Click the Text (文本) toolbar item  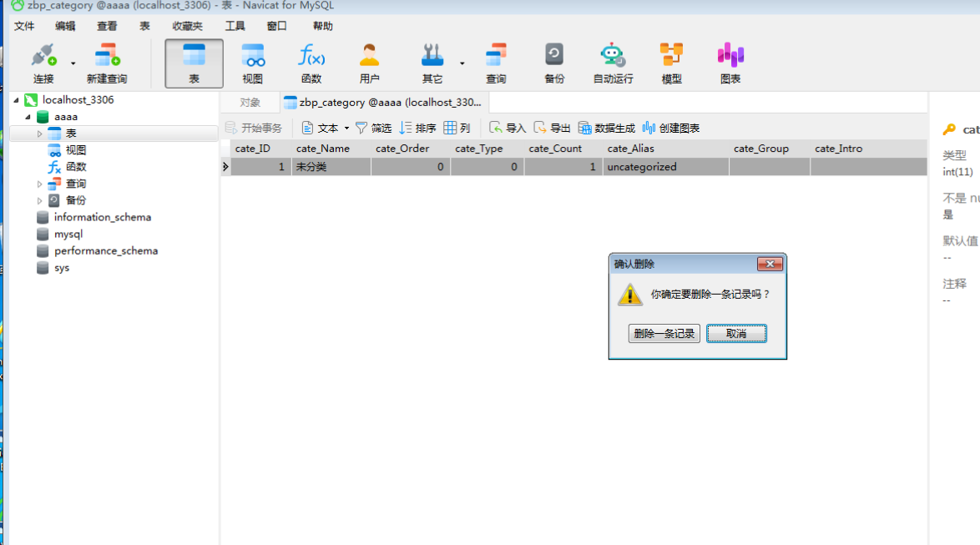click(x=320, y=129)
